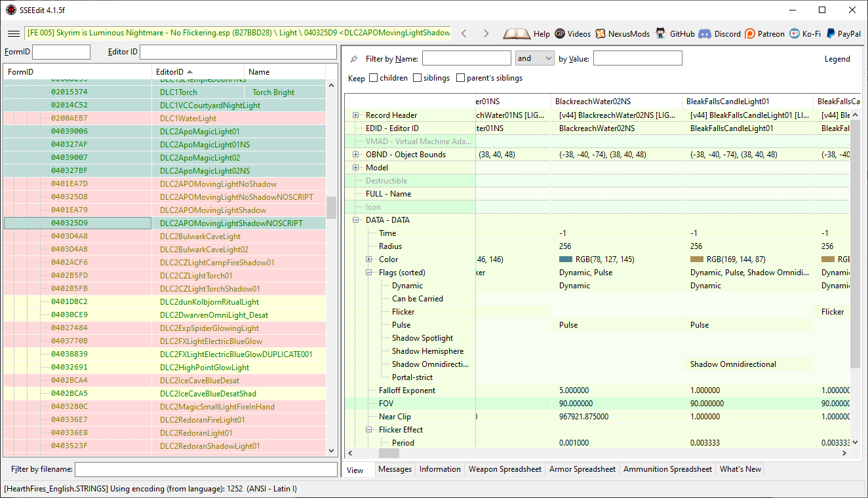Open the Ammunition Spreadsheet tab
The width and height of the screenshot is (868, 498).
[x=667, y=469]
